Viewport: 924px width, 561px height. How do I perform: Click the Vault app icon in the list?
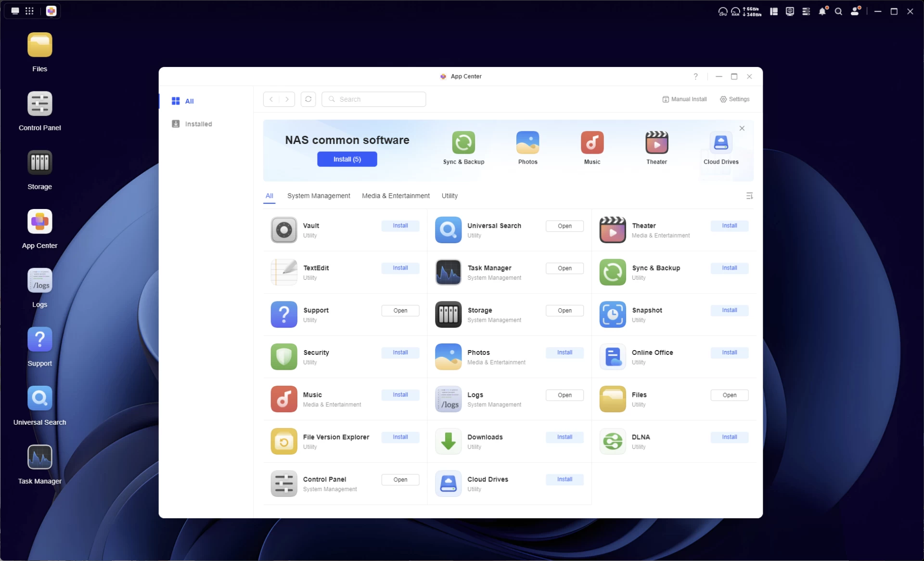click(284, 230)
